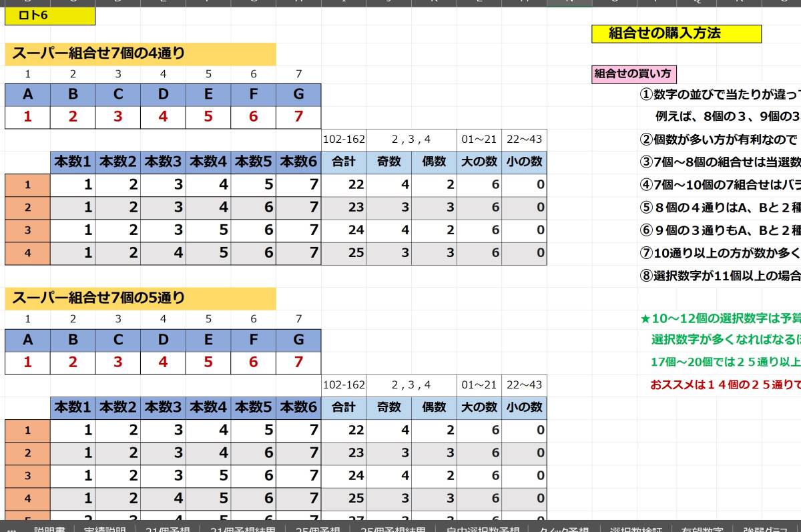
Task: Open the 実績説明 sheet tab
Action: (104, 528)
